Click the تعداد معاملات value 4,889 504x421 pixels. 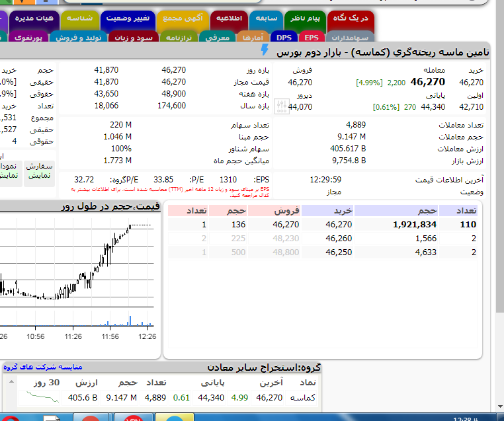[356, 125]
